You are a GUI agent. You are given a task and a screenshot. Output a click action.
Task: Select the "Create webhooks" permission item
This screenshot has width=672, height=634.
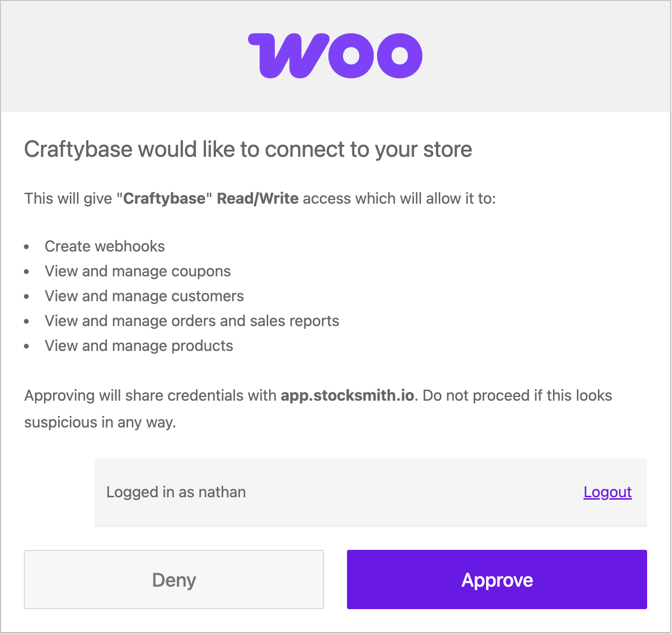coord(105,246)
